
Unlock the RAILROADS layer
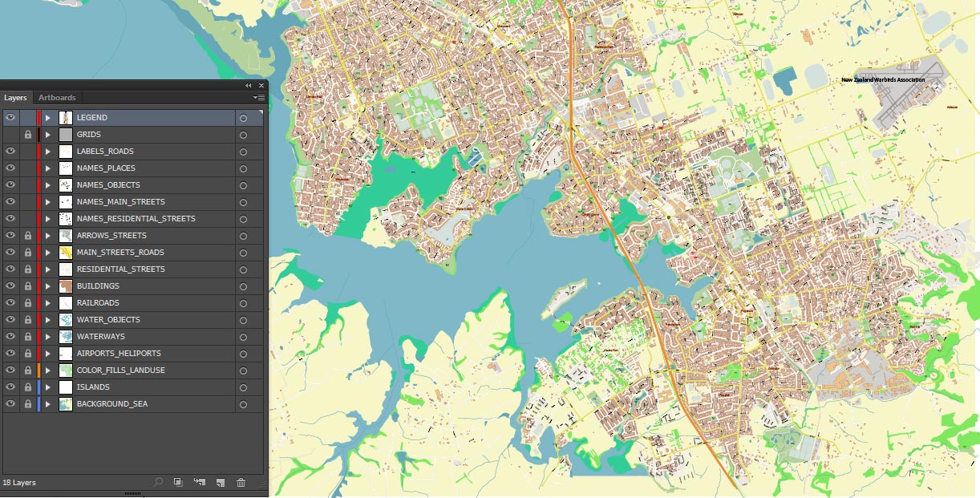pyautogui.click(x=28, y=303)
